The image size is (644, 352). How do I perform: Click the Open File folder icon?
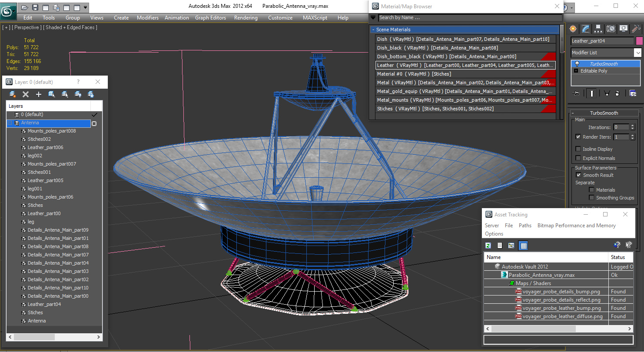click(25, 7)
